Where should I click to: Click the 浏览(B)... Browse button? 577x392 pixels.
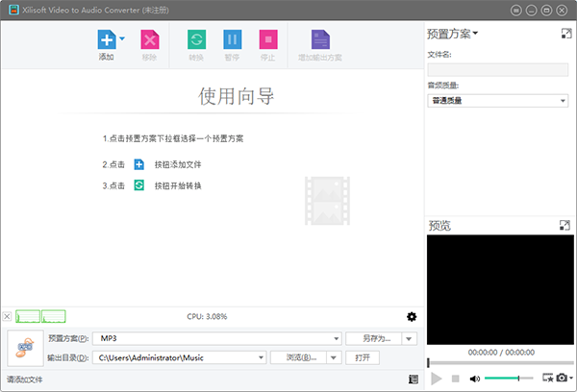[x=298, y=357]
